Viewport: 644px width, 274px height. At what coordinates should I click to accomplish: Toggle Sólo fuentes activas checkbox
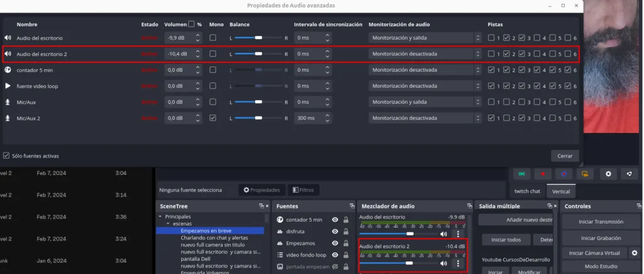(6, 156)
